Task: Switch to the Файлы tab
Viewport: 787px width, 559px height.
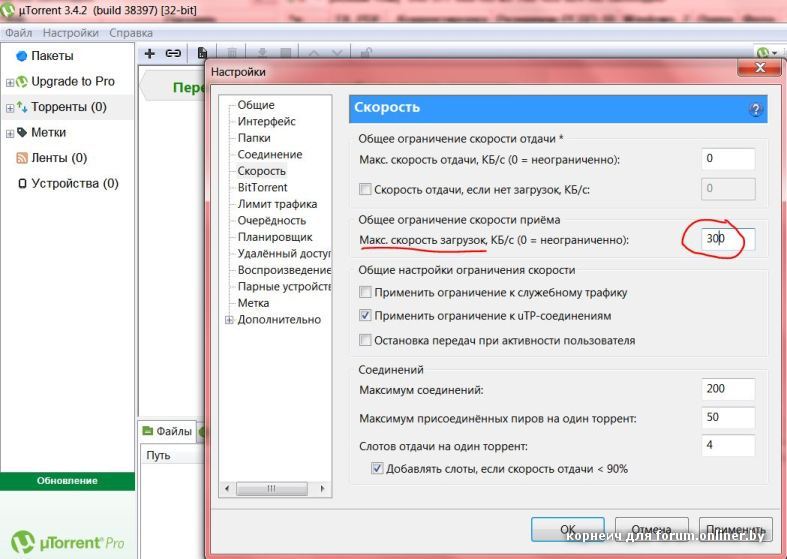Action: click(x=167, y=431)
